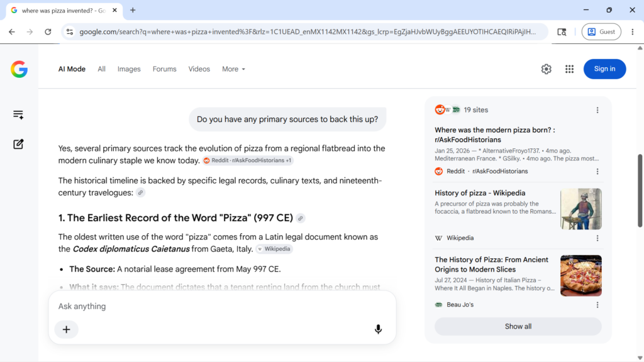Open Quick Settings gear icon
Viewport: 644px width, 362px height.
click(x=547, y=69)
